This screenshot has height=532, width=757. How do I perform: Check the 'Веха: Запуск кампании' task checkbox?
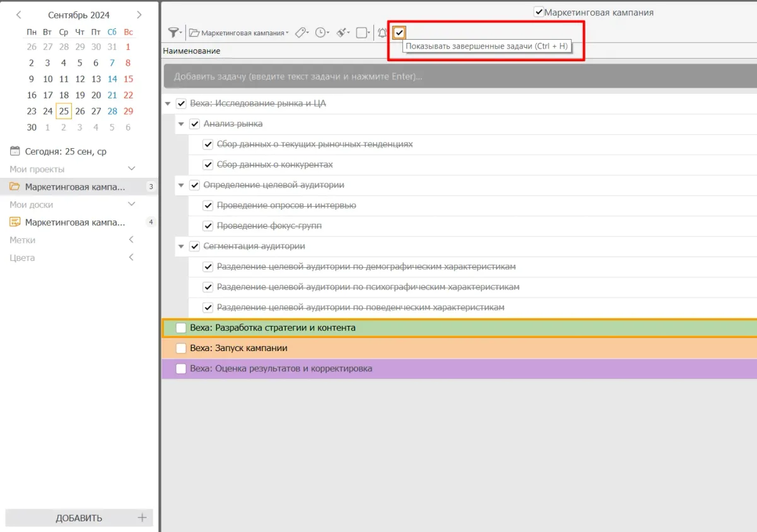[x=181, y=349]
